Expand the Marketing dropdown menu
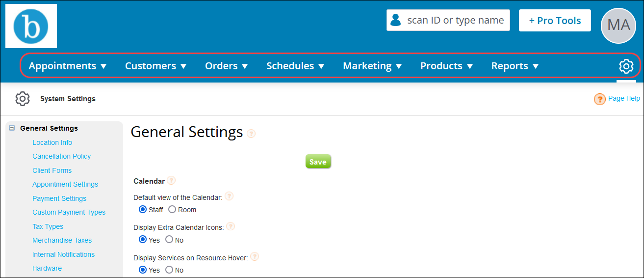Image resolution: width=644 pixels, height=278 pixels. (x=372, y=66)
